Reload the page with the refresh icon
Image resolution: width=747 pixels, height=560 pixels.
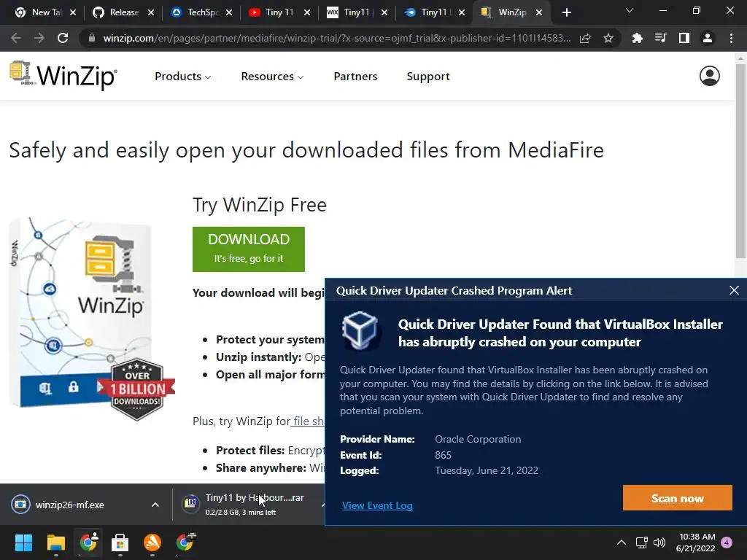point(63,38)
